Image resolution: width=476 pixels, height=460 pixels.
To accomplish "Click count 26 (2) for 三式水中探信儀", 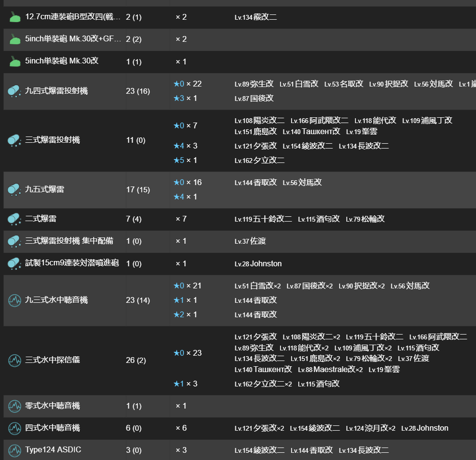I will (136, 361).
